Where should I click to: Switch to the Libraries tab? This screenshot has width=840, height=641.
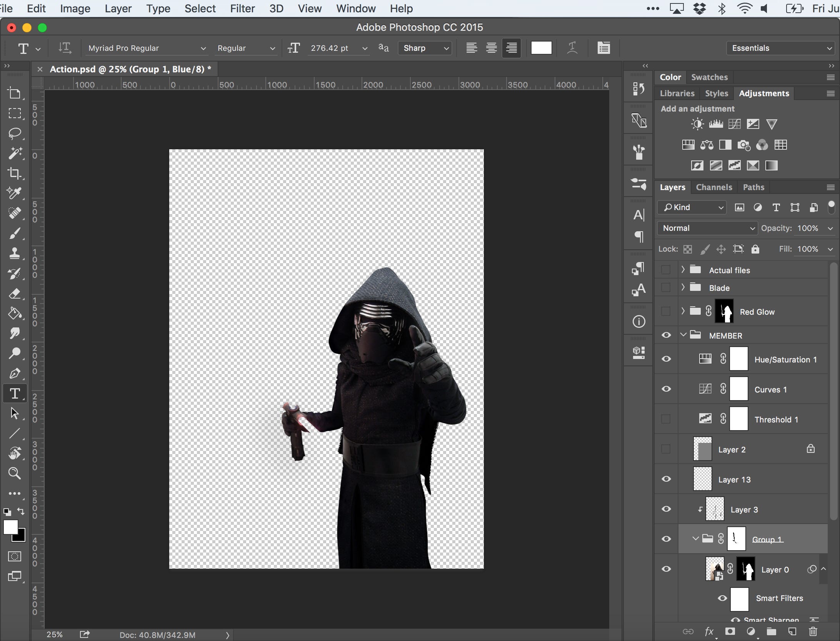pyautogui.click(x=677, y=93)
